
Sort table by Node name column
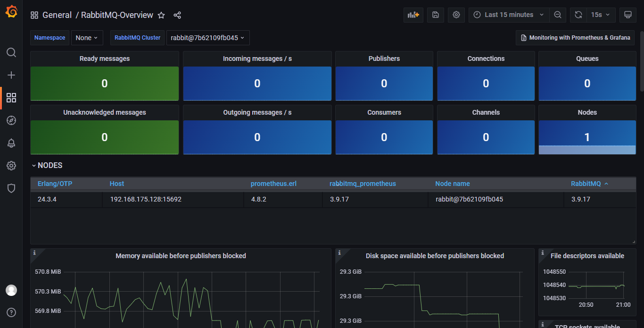[453, 184]
